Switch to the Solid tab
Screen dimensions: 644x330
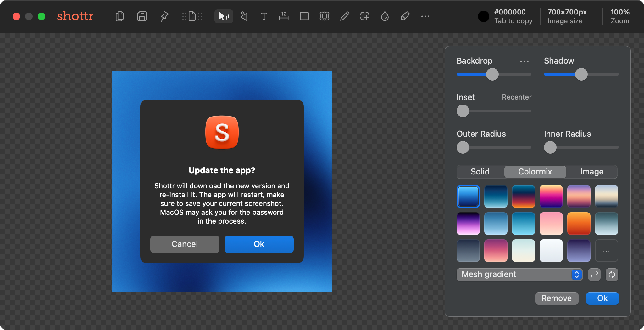[x=480, y=172]
